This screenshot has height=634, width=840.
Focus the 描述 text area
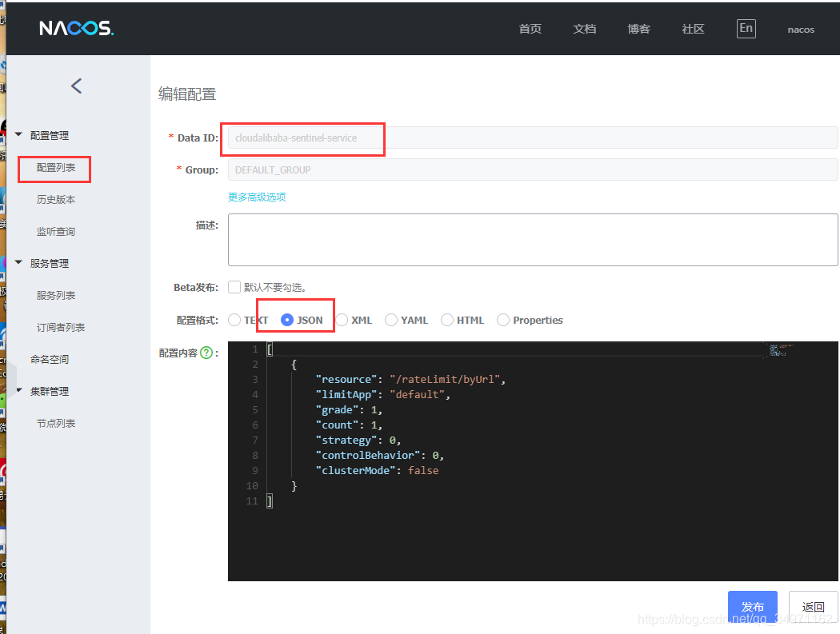[533, 239]
